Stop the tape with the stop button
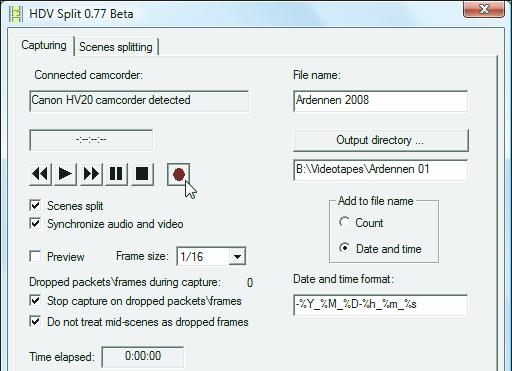The height and width of the screenshot is (371, 512). [x=142, y=174]
